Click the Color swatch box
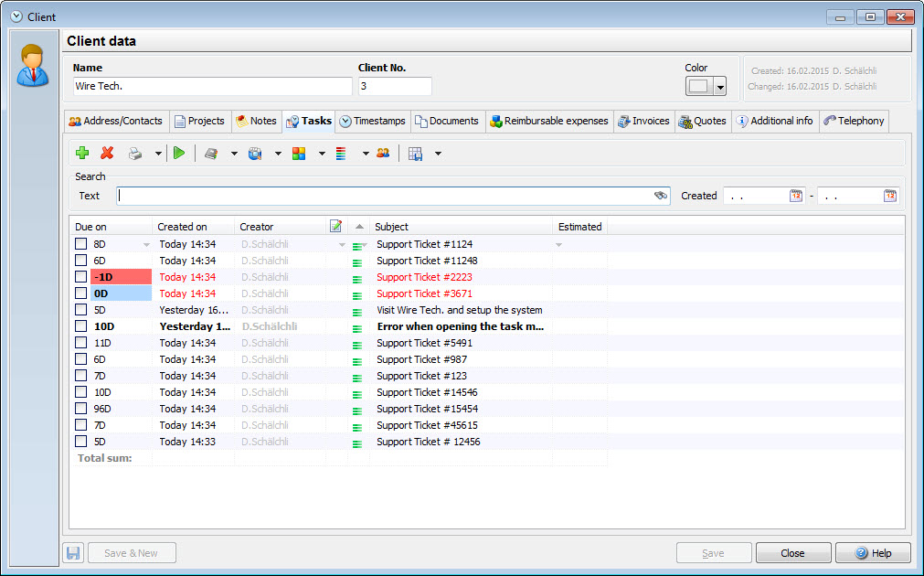 [x=699, y=87]
